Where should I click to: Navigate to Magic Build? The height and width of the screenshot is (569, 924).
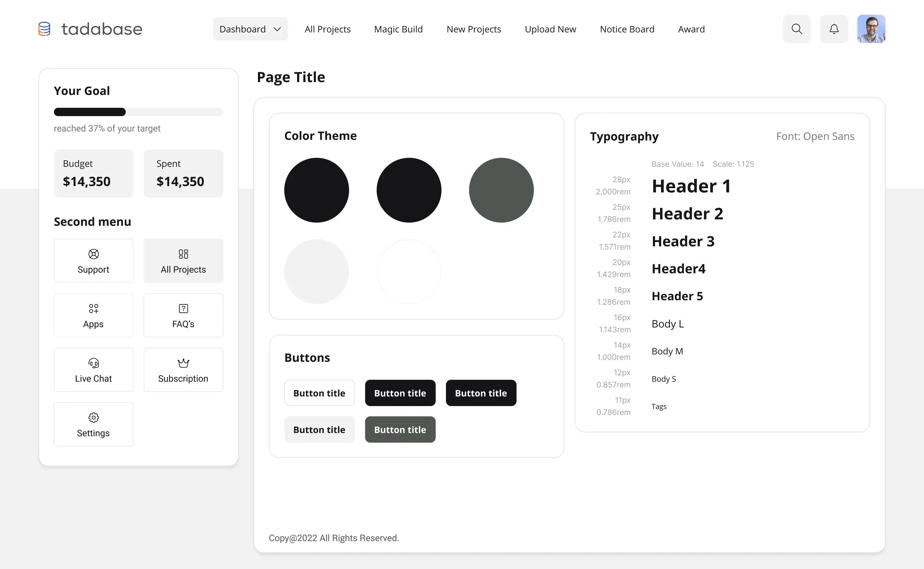click(x=398, y=29)
